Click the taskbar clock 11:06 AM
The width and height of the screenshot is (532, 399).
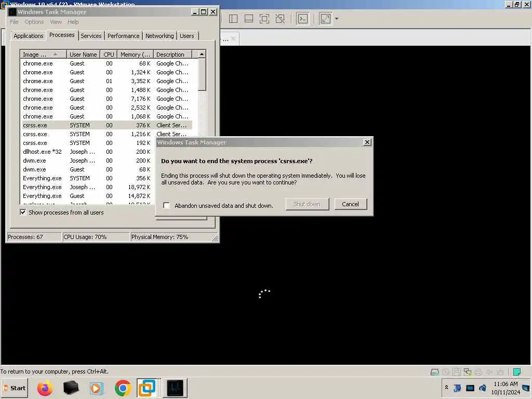[506, 384]
